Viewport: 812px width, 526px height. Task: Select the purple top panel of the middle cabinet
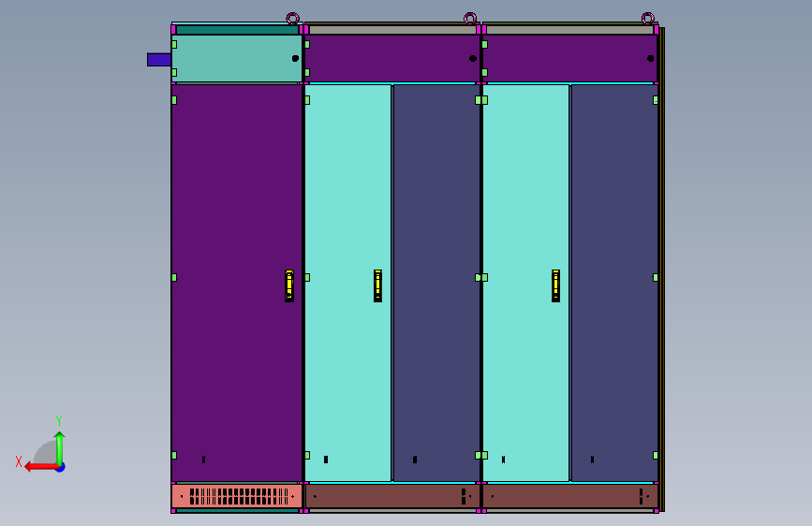(392, 58)
